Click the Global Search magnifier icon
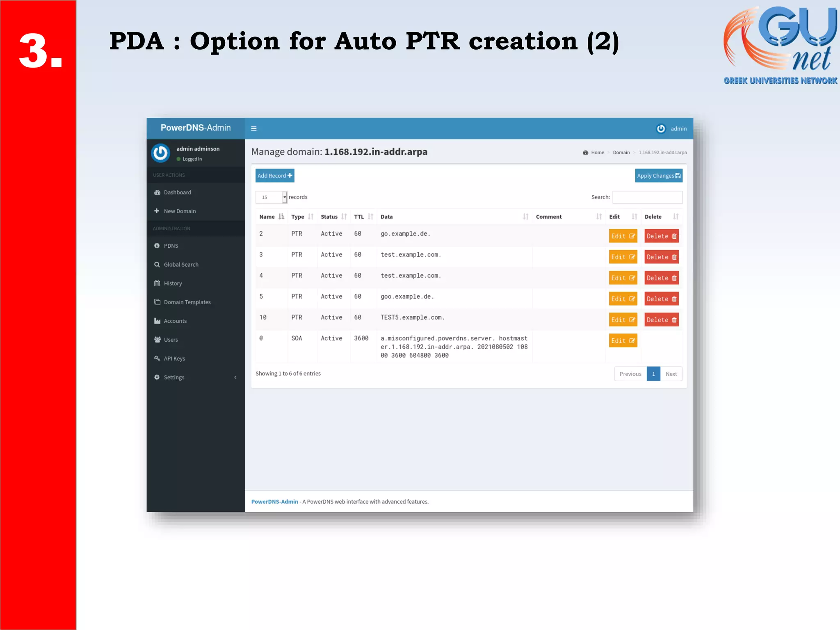The height and width of the screenshot is (630, 840). tap(157, 265)
